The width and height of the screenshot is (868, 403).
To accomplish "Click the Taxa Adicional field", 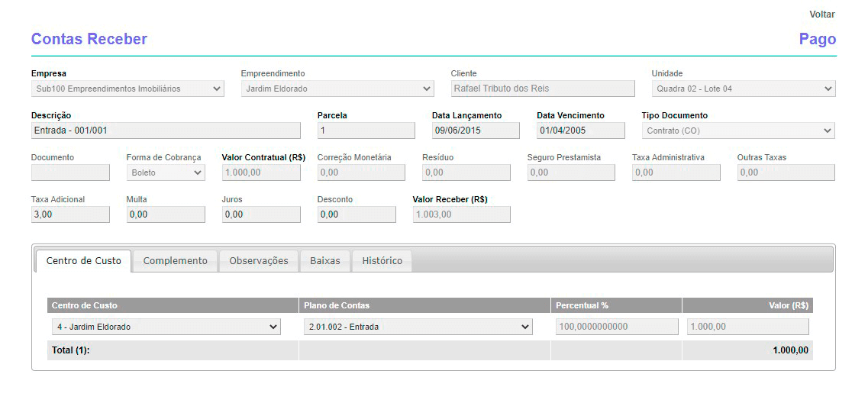I will point(70,214).
